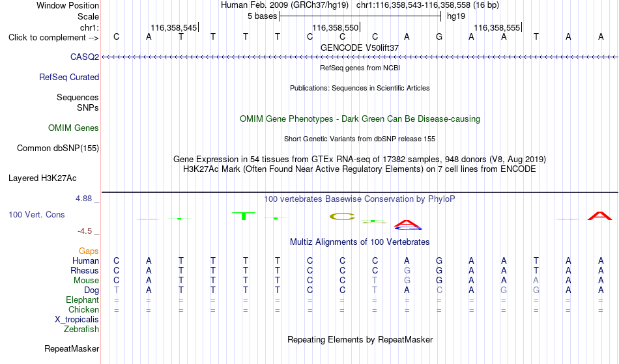Click the Dog species row label
The width and height of the screenshot is (619, 364).
pyautogui.click(x=91, y=290)
